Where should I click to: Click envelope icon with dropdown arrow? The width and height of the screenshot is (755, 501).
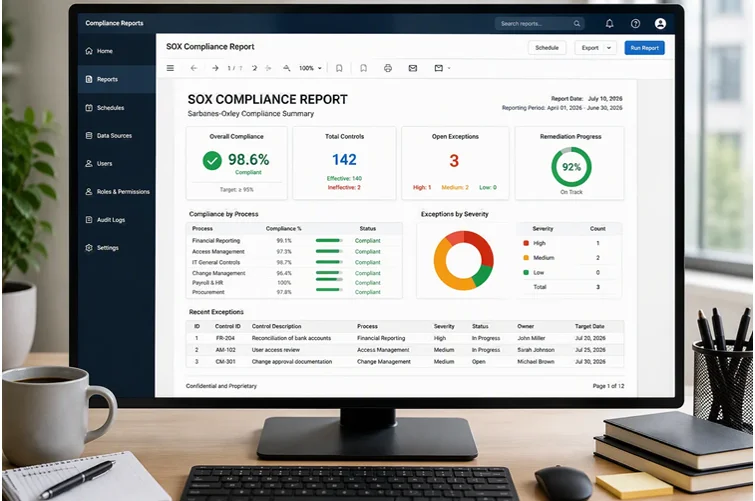click(x=439, y=68)
